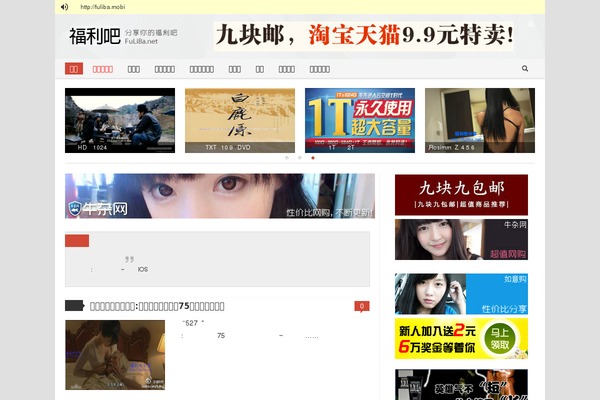Click the fuliba.mobi URL text
Viewport: 600px width, 400px height.
[x=103, y=7]
